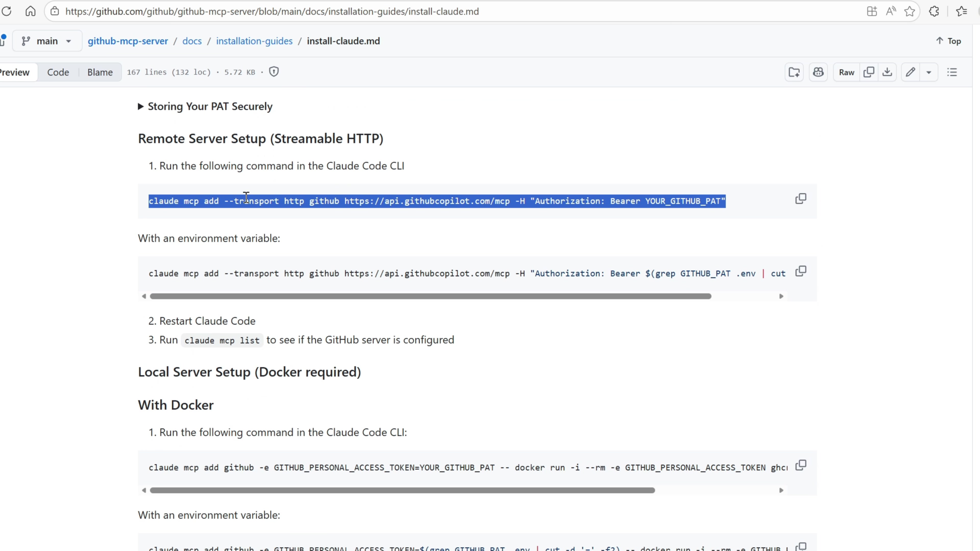The image size is (980, 551).
Task: Open the document outline list icon
Action: 952,72
